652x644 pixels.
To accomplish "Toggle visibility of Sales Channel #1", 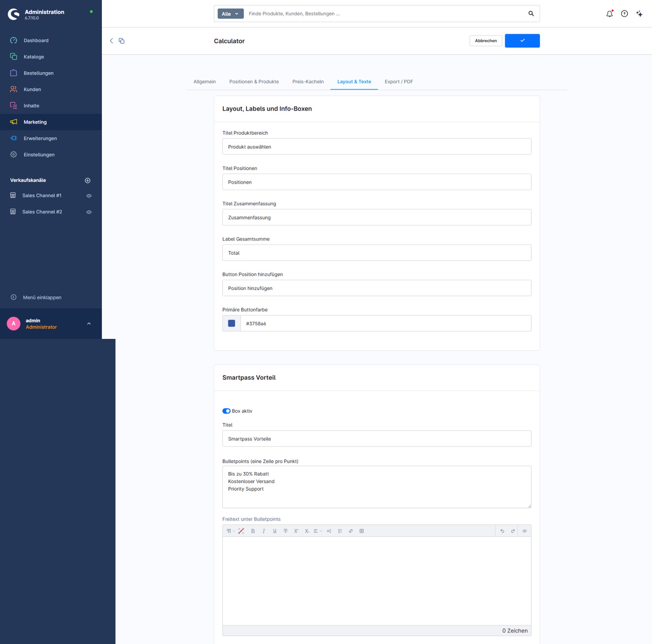I will click(x=89, y=195).
